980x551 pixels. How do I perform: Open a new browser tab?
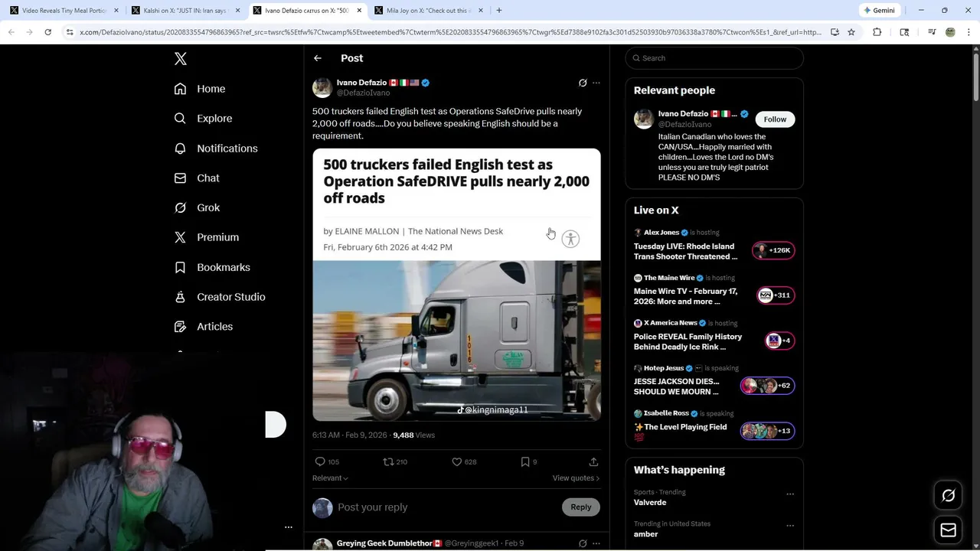click(499, 11)
